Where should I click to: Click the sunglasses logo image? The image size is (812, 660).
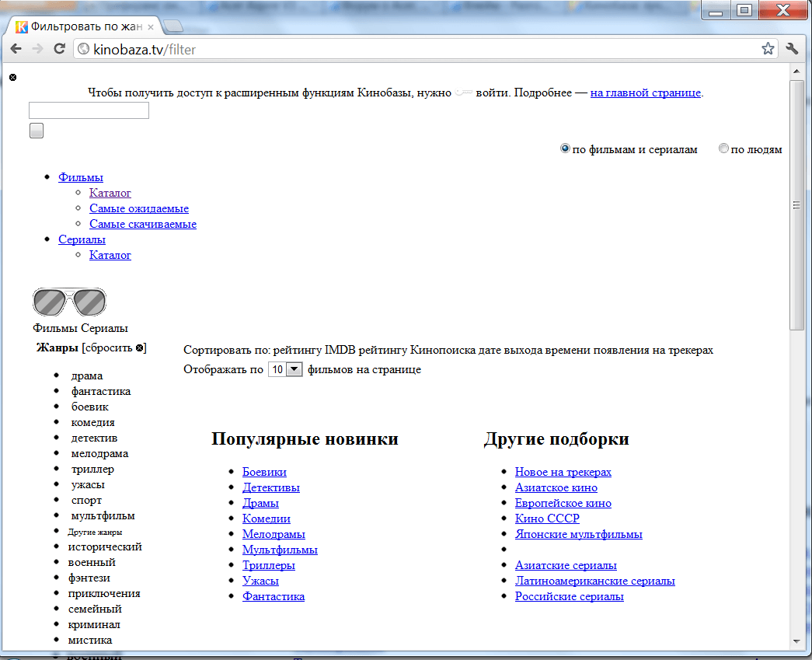coord(69,302)
